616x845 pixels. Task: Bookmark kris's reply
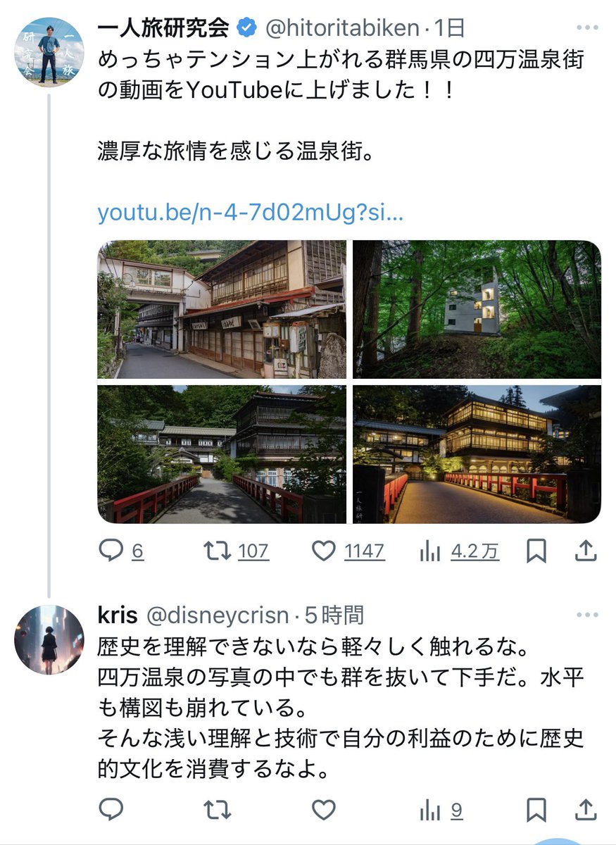tap(536, 810)
